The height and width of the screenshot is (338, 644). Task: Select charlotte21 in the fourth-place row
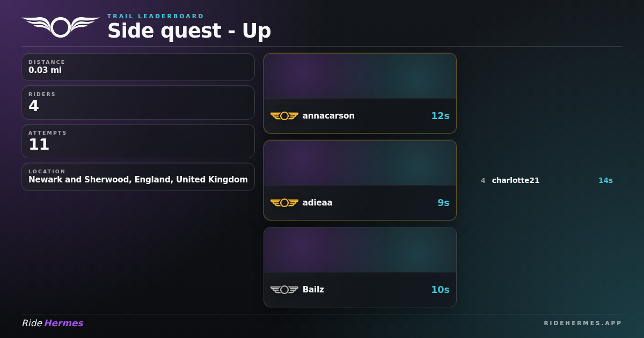point(516,180)
